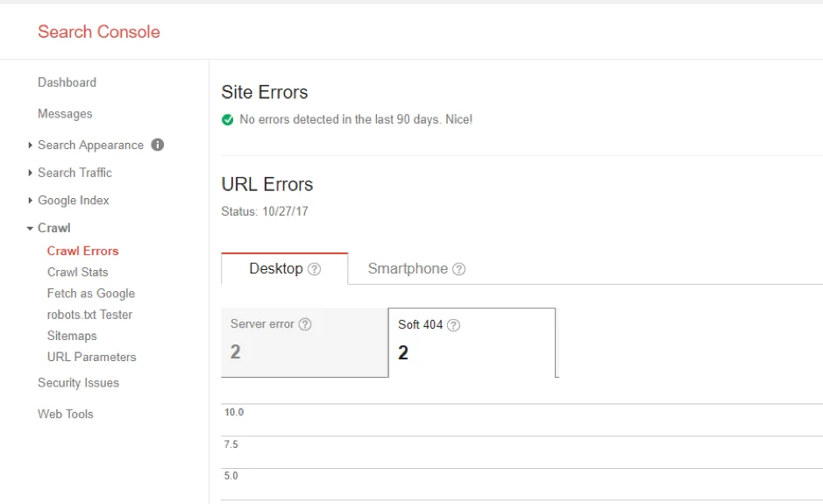
Task: Expand the Search Appearance section arrow
Action: [30, 145]
